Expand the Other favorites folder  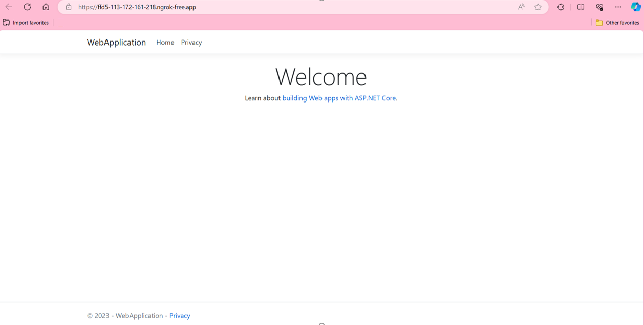point(617,23)
